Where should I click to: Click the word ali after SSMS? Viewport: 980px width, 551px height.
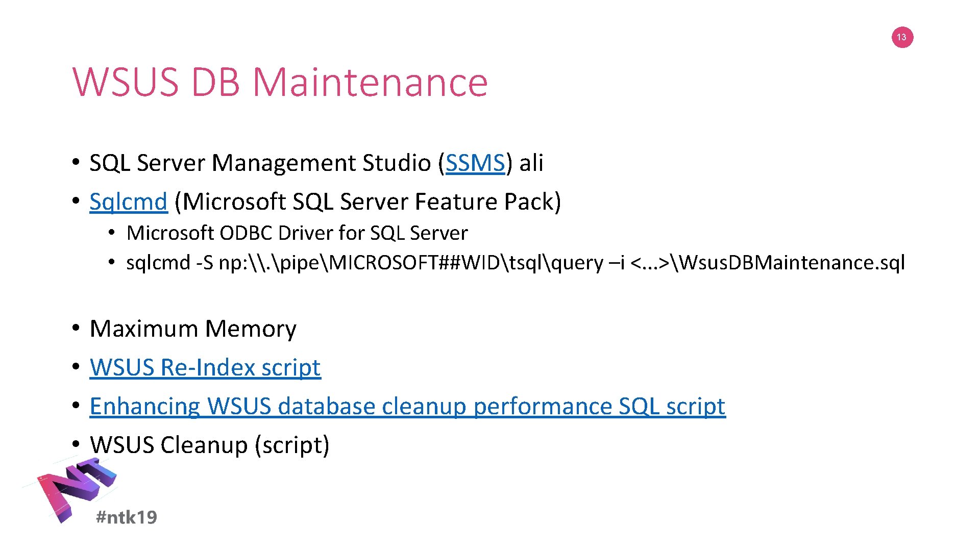tap(531, 163)
